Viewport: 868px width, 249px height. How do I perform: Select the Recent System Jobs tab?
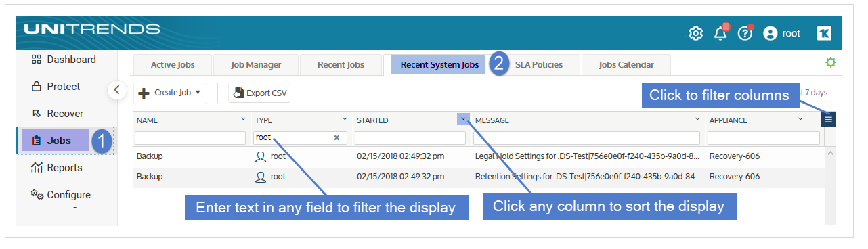click(x=439, y=65)
